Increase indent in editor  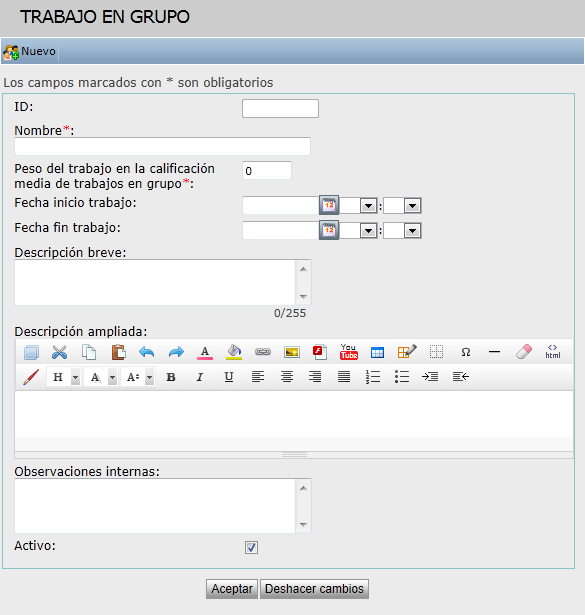click(430, 377)
